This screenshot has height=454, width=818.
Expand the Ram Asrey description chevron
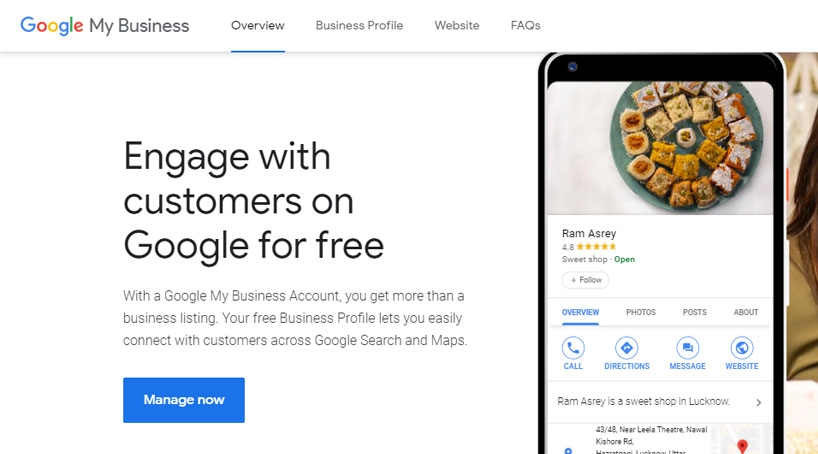pyautogui.click(x=759, y=402)
